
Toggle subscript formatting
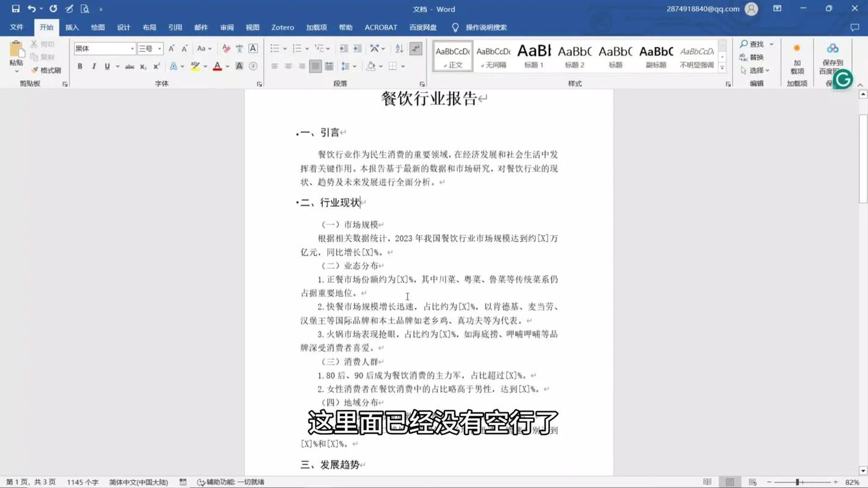point(143,66)
